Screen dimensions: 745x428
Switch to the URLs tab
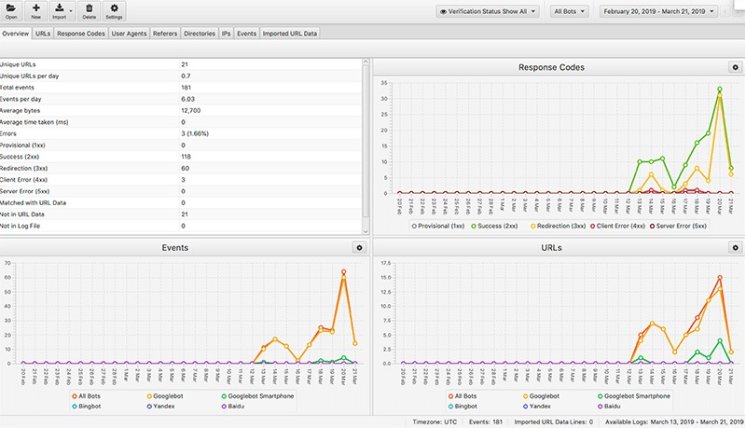(x=43, y=33)
